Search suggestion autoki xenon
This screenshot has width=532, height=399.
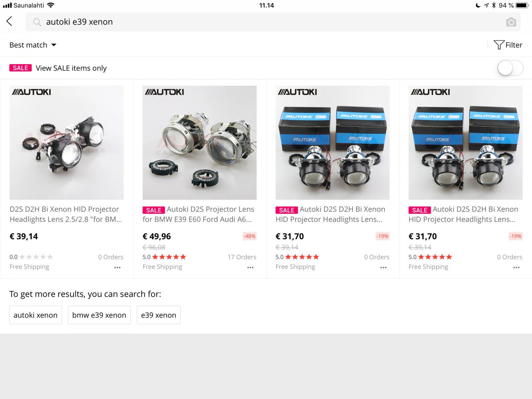pos(36,315)
